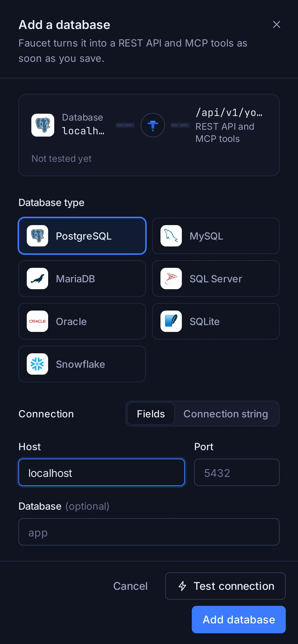
Task: Click the Oracle logo icon
Action: 37,321
